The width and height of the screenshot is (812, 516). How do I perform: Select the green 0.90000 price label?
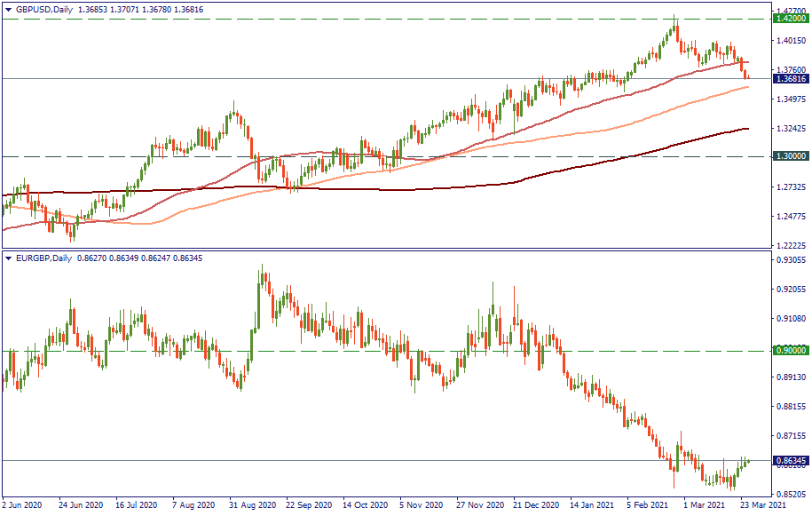pos(790,351)
